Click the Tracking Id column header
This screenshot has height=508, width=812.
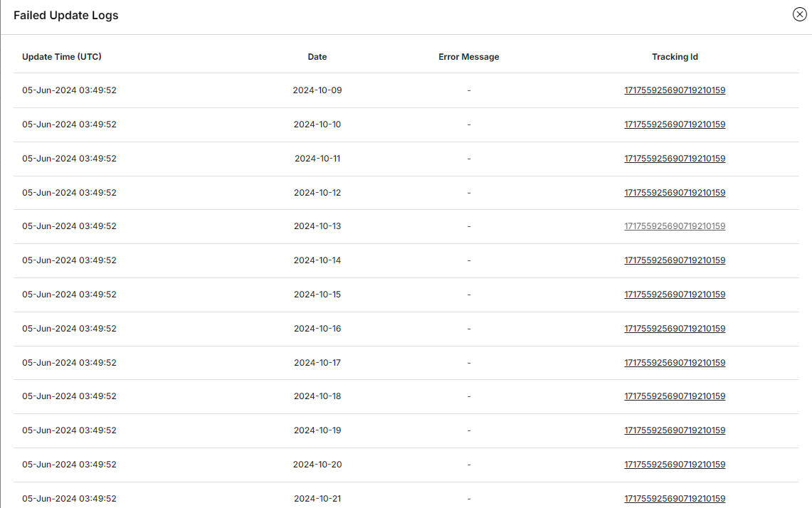point(675,57)
